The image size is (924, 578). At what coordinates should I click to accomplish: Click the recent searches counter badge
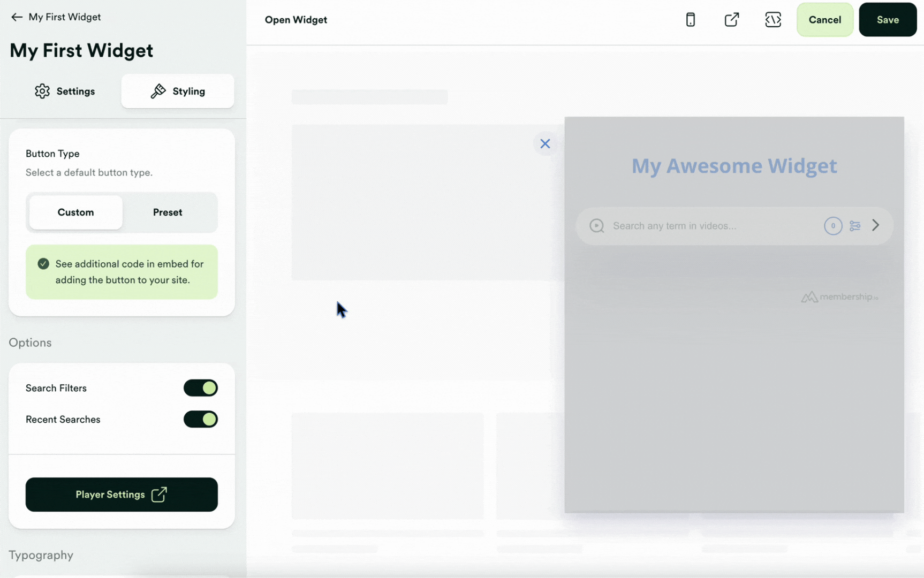point(832,226)
